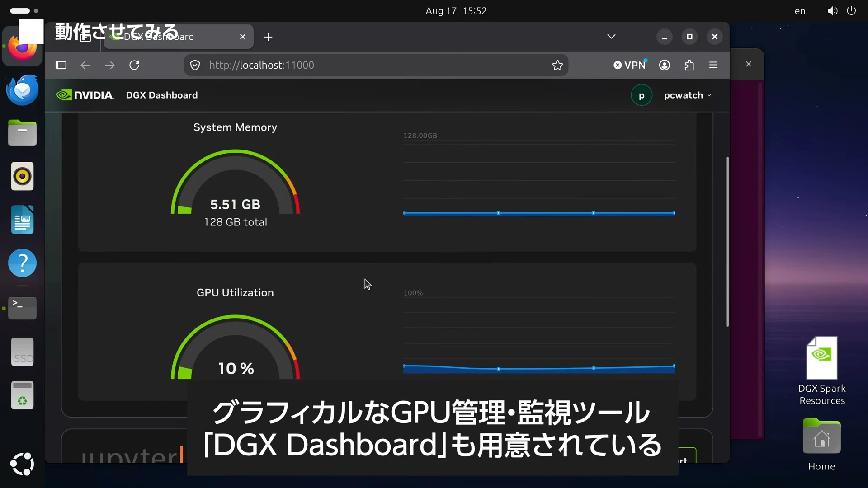Open the Home folder on desktop
Viewport: 868px width, 488px height.
point(822,445)
